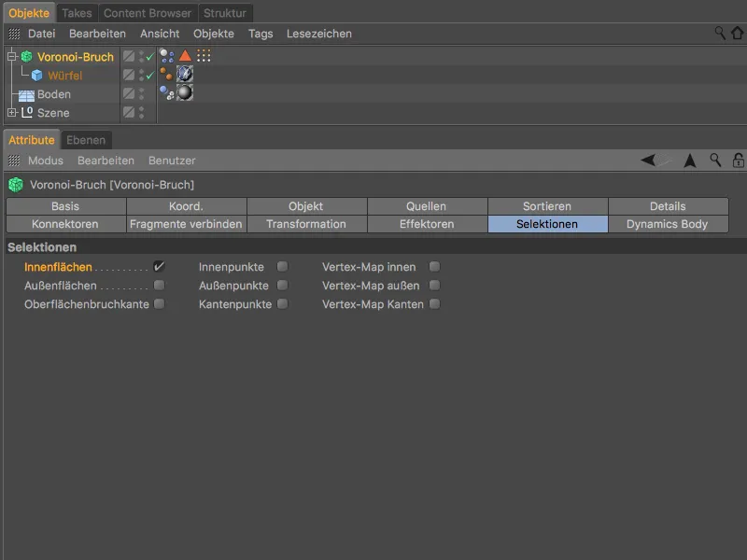The height and width of the screenshot is (560, 747).
Task: Uncheck the Innenflächen checkbox
Action: click(159, 266)
